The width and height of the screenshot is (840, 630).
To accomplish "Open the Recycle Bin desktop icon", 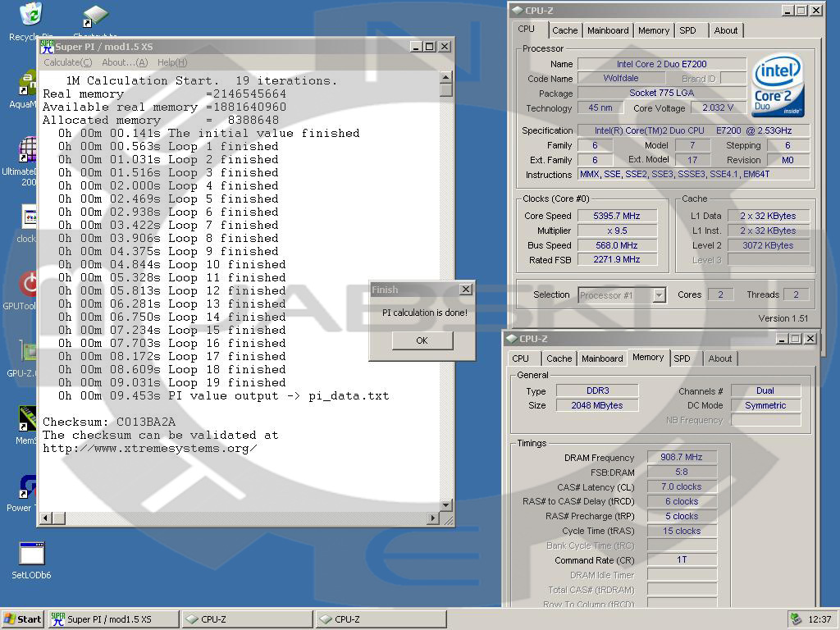I will tap(30, 14).
